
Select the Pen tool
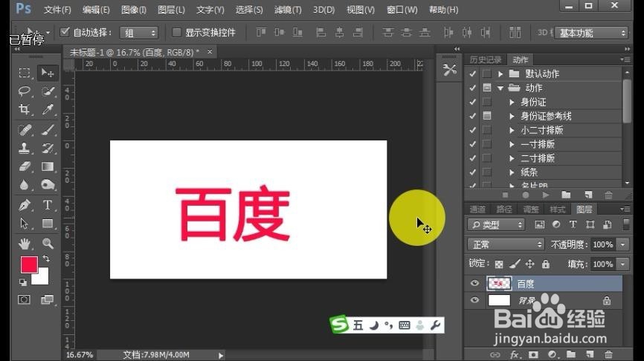[25, 205]
